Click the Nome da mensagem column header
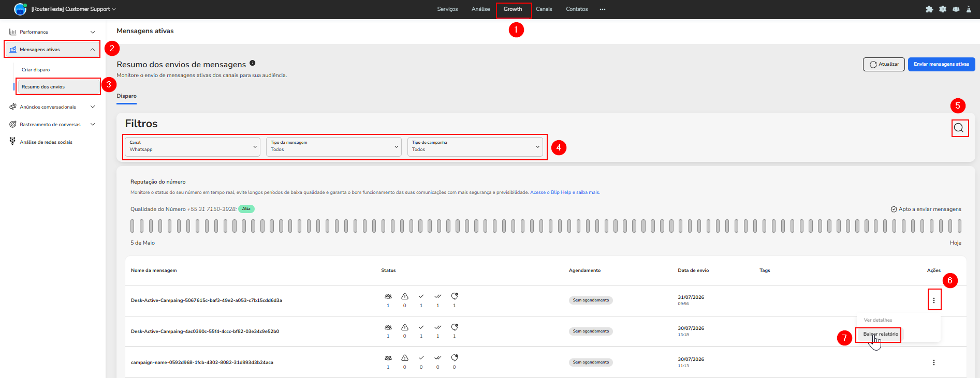Viewport: 980px width, 378px height. (x=154, y=270)
